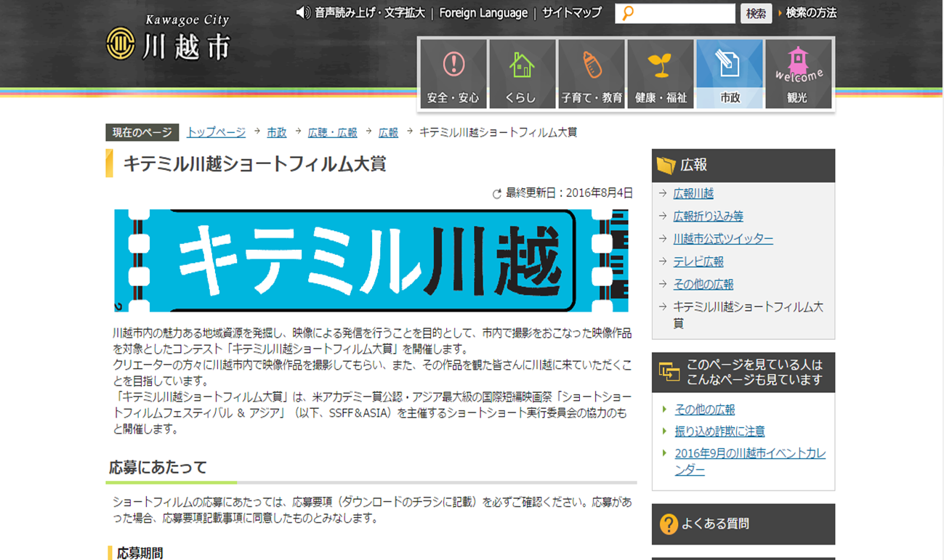Open the 子育て・教育 baby bottle icon
Image resolution: width=944 pixels, height=560 pixels.
[592, 65]
